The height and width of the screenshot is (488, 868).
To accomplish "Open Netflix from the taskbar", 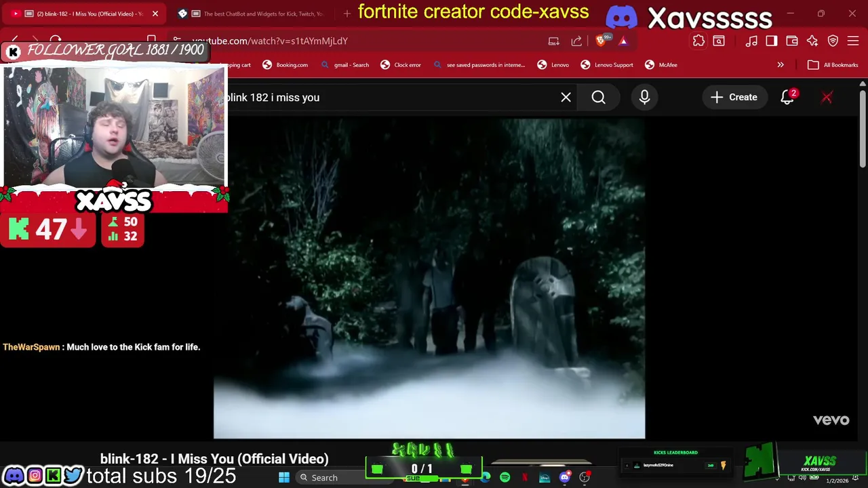I will (x=525, y=478).
